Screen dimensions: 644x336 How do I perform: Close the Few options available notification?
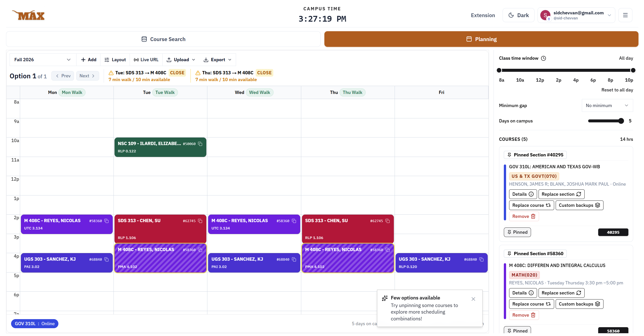pos(473,299)
